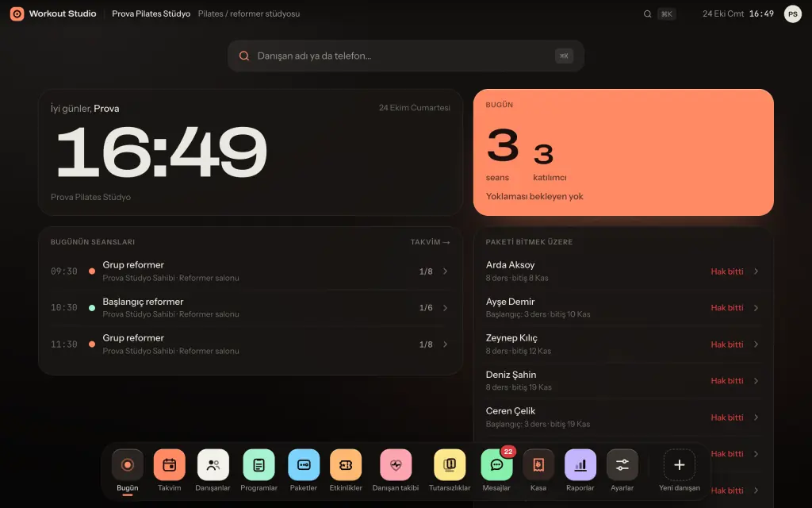Follow the TAKVİM arrow link

(x=431, y=242)
